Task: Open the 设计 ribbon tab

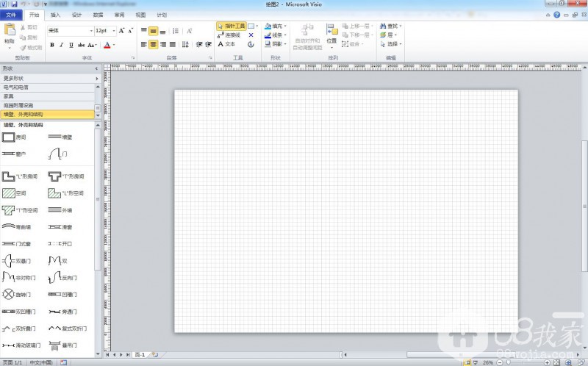Action: 77,15
